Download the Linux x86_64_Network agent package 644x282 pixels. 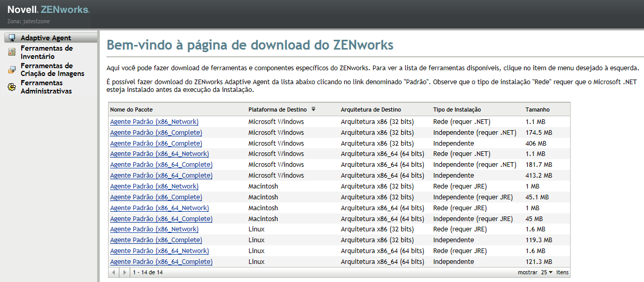pyautogui.click(x=159, y=251)
